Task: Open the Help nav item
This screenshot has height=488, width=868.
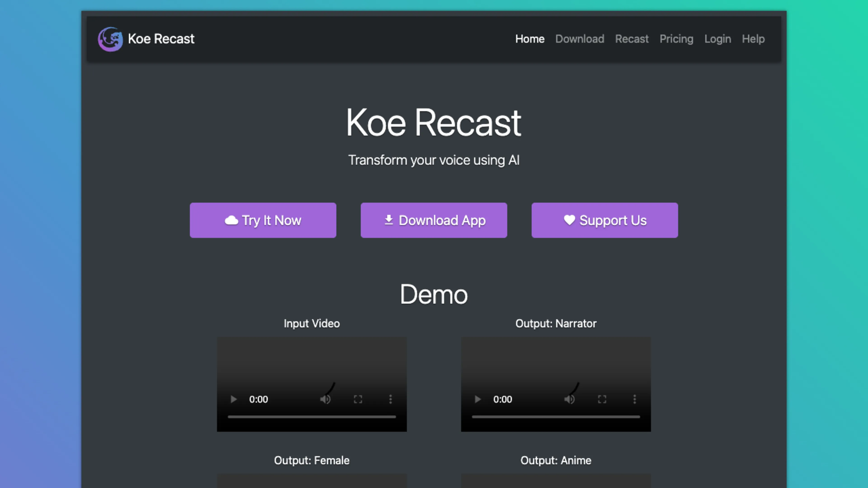Action: click(753, 39)
